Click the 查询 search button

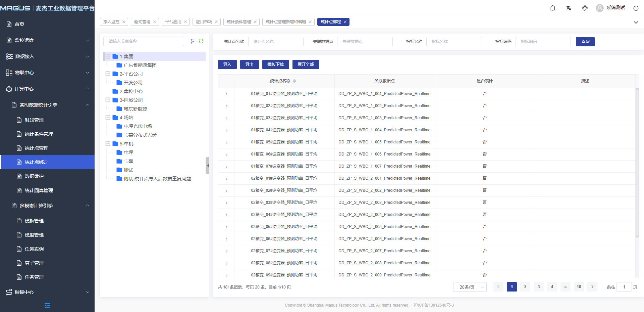point(585,42)
